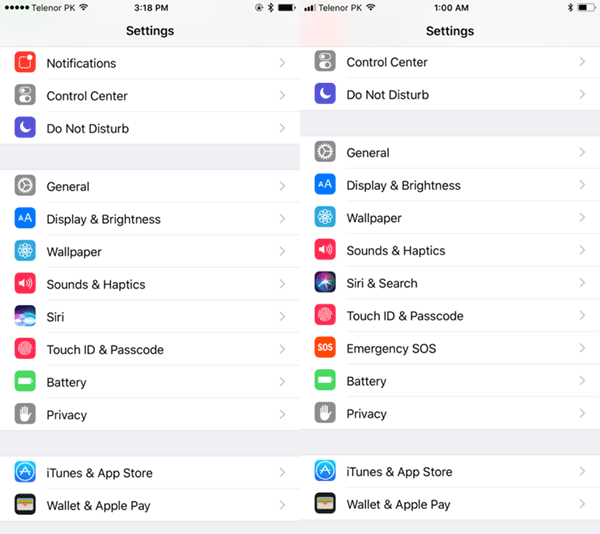Select Siri label in left Settings list
600x534 pixels.
coord(55,317)
